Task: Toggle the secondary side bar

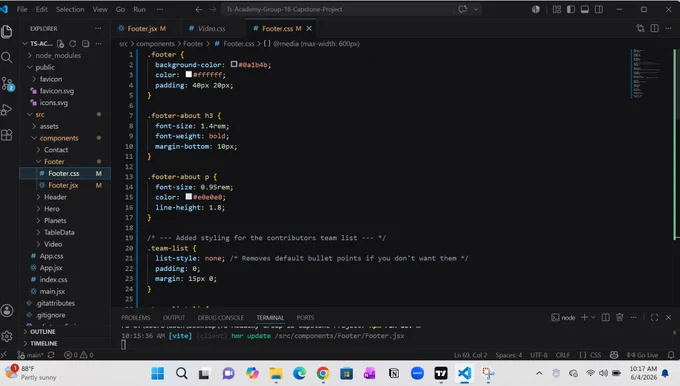Action: [x=599, y=9]
